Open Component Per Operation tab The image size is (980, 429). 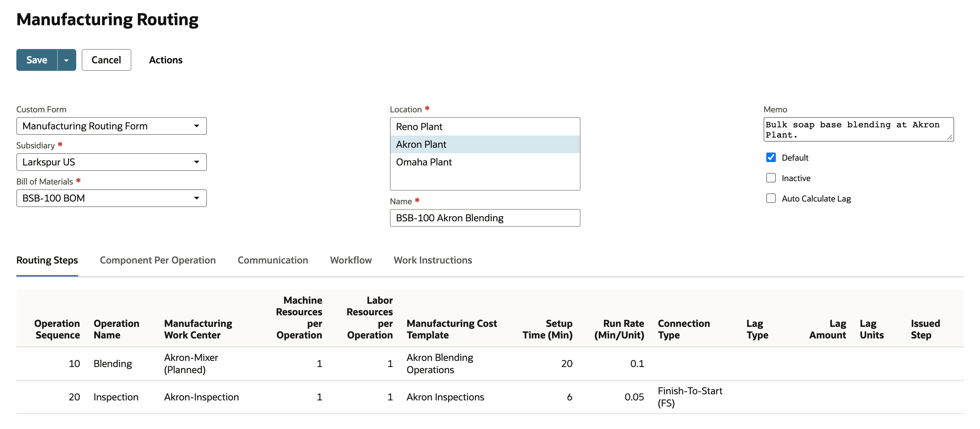158,260
